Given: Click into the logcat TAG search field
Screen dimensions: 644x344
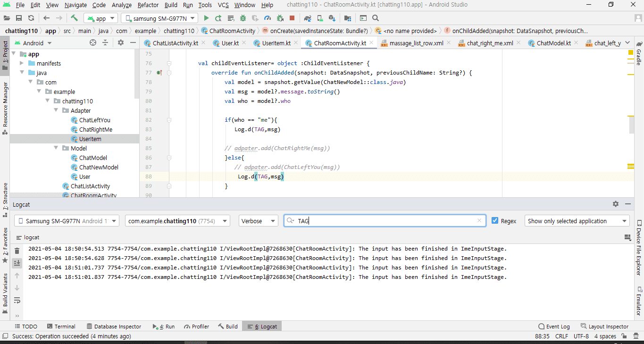Looking at the screenshot, I should pos(387,221).
